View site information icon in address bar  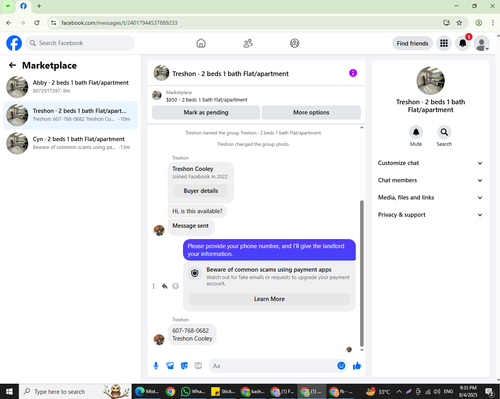(x=53, y=23)
